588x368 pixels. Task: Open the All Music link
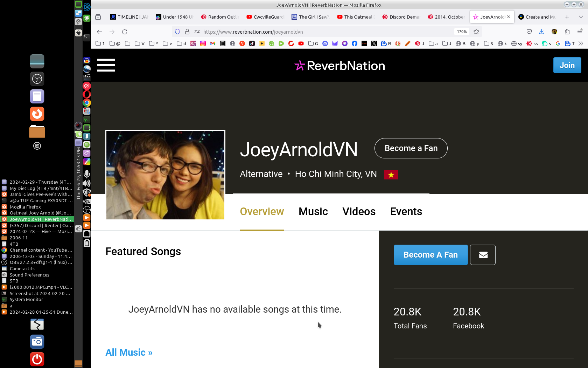129,352
